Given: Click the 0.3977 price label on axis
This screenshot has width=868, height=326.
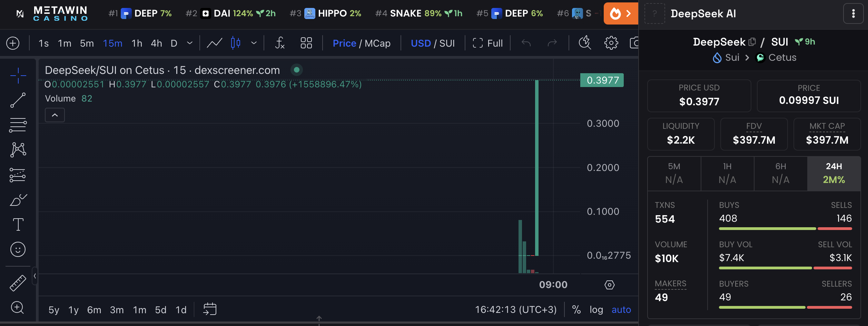Looking at the screenshot, I should click(602, 80).
